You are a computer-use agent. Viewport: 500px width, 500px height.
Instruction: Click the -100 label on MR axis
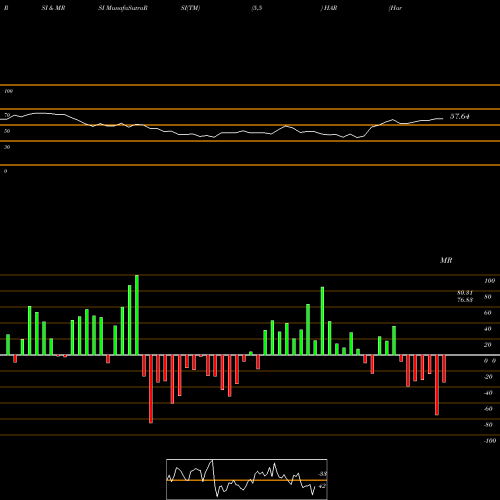click(490, 441)
